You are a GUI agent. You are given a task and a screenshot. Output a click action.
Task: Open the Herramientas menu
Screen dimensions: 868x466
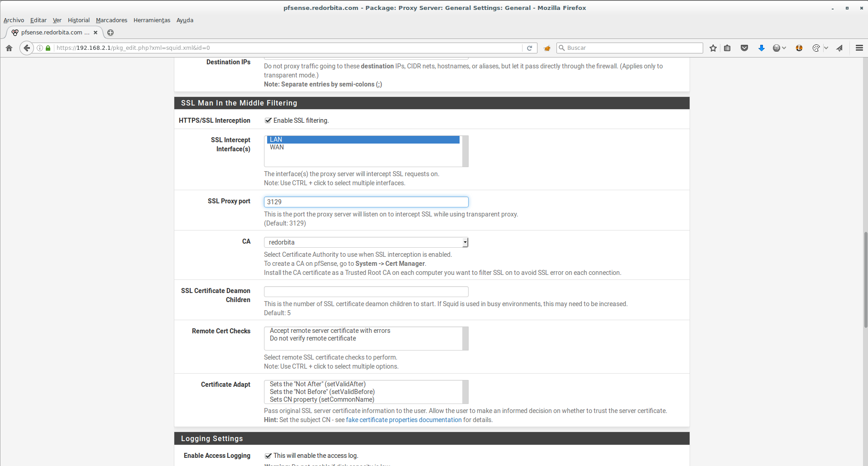coord(152,20)
